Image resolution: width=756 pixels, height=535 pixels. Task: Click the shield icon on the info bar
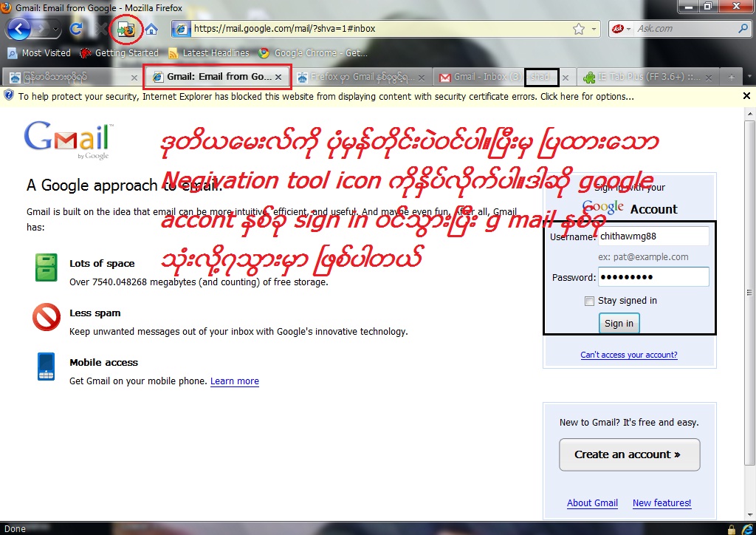tap(9, 96)
